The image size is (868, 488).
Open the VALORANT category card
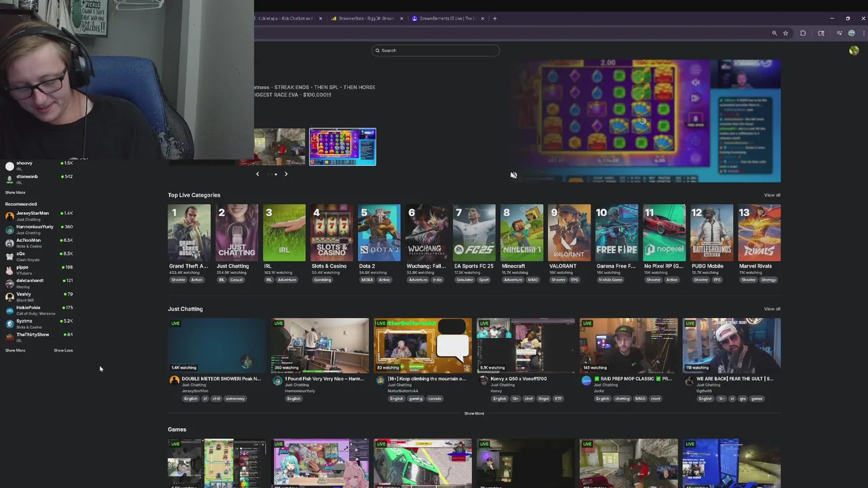(x=569, y=233)
